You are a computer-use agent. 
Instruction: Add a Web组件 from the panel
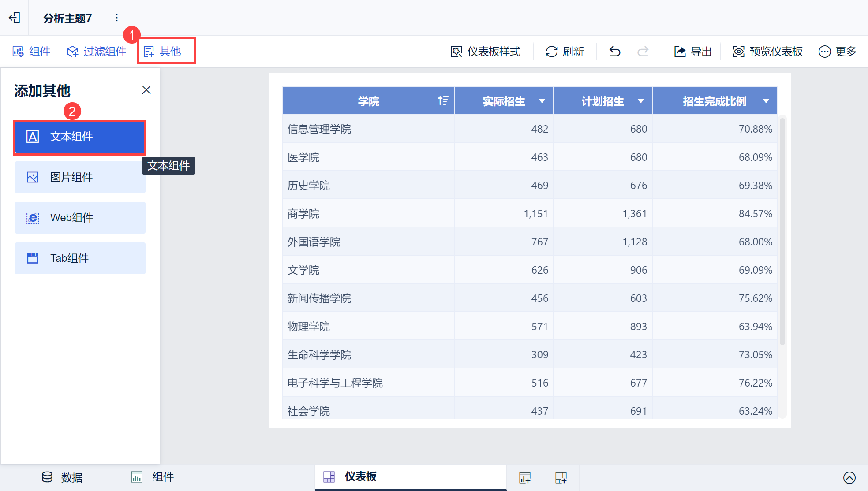point(80,218)
